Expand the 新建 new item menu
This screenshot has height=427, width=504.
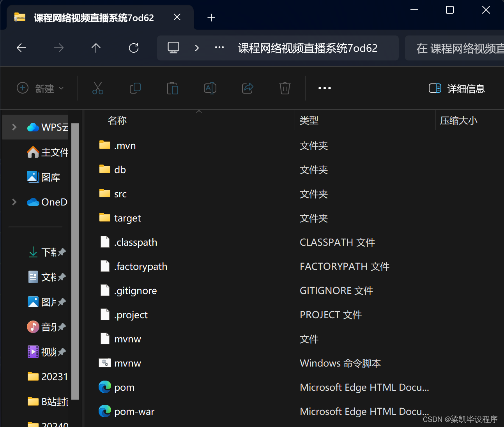(41, 89)
